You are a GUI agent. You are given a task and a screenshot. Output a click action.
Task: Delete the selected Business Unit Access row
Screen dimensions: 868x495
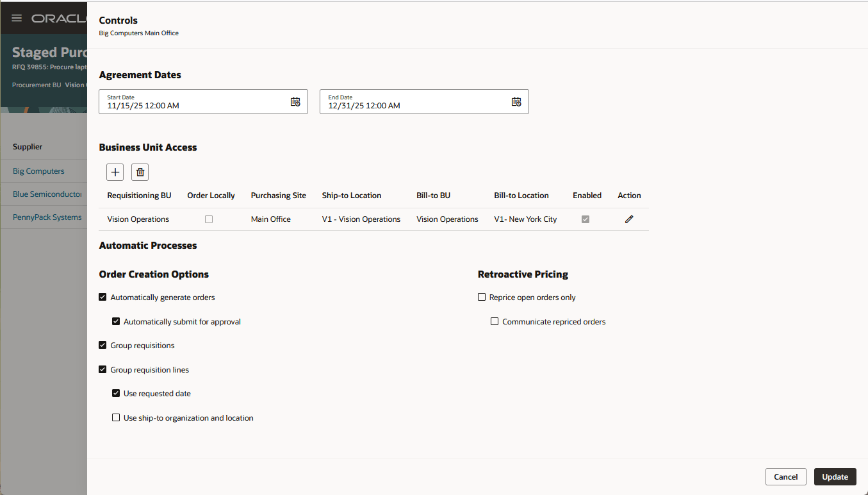point(140,172)
